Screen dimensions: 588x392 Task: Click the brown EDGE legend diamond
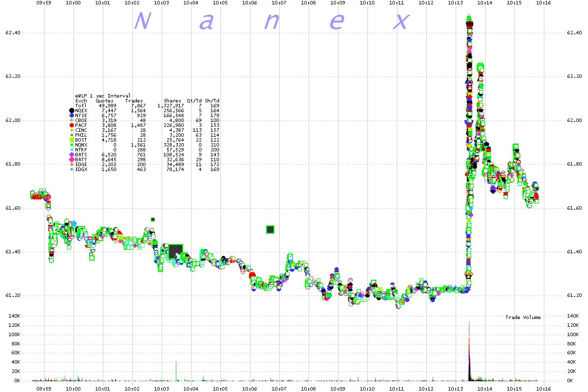pos(72,164)
